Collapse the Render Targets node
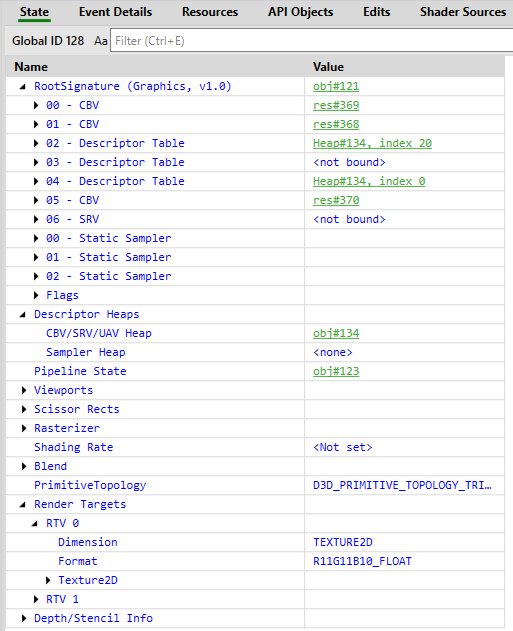Screen dimensions: 513x631 [23, 504]
